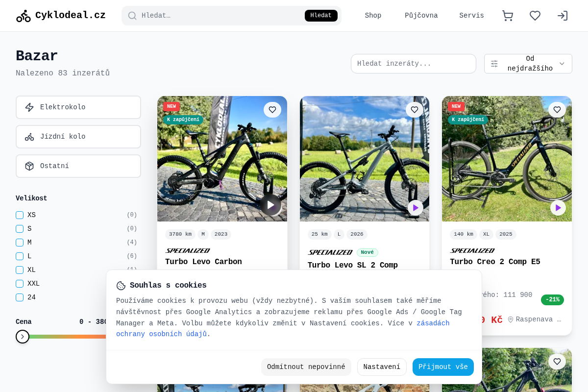Open zásadách ochrany osobních údajů link
Viewport: 588px width, 392px height.
click(283, 329)
